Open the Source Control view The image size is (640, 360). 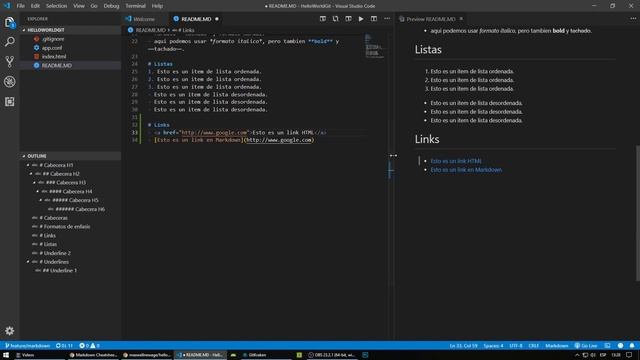point(9,62)
